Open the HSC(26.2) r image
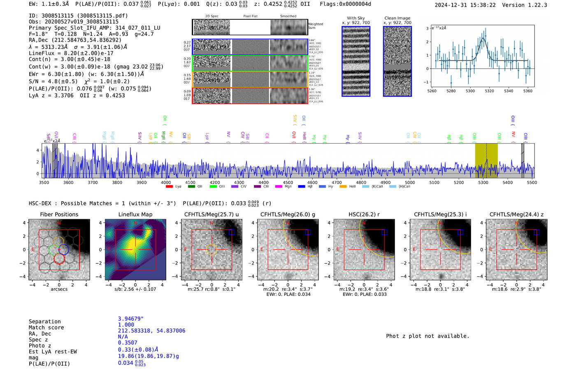The height and width of the screenshot is (392, 576). click(x=364, y=250)
